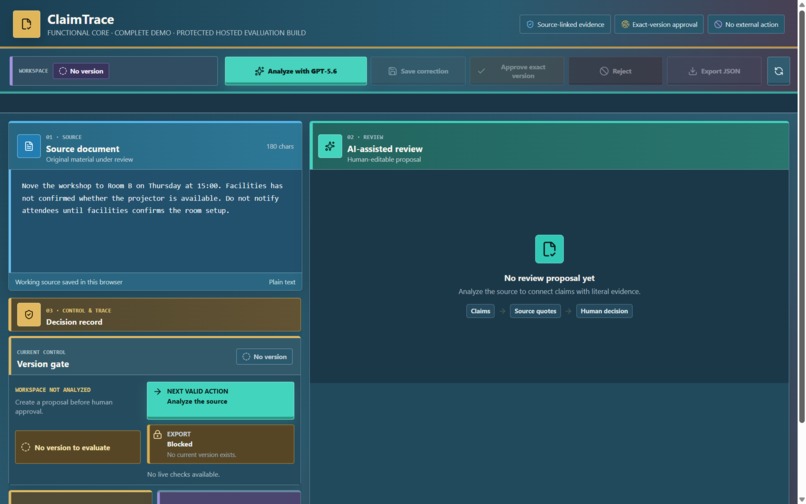The image size is (806, 504).
Task: Click Working source saved in this browser
Action: click(x=68, y=282)
